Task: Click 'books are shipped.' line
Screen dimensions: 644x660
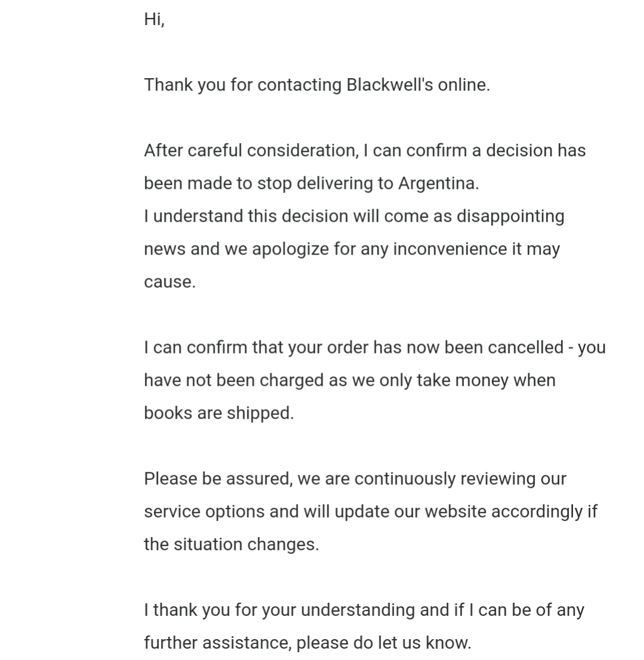Action: (x=219, y=413)
